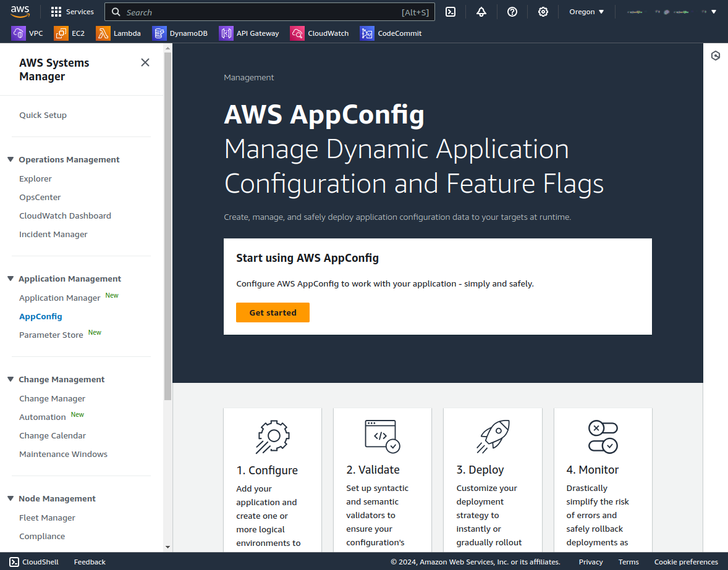Open CloudShell from the top bar icon
Image resolution: width=728 pixels, height=570 pixels.
click(x=451, y=12)
